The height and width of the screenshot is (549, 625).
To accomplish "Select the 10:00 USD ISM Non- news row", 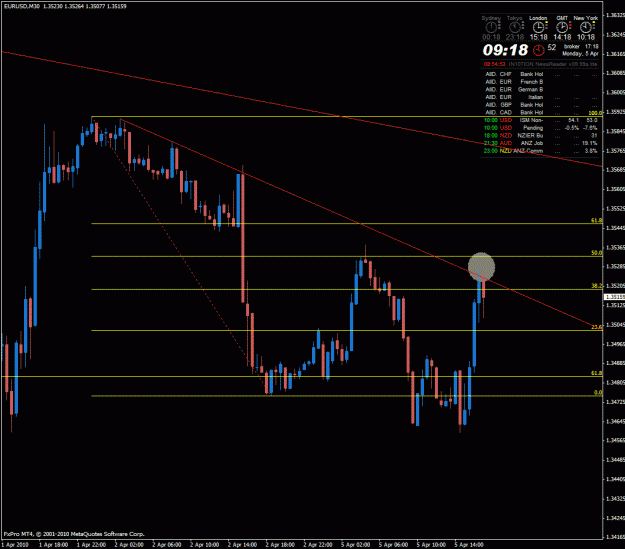I will pyautogui.click(x=541, y=120).
